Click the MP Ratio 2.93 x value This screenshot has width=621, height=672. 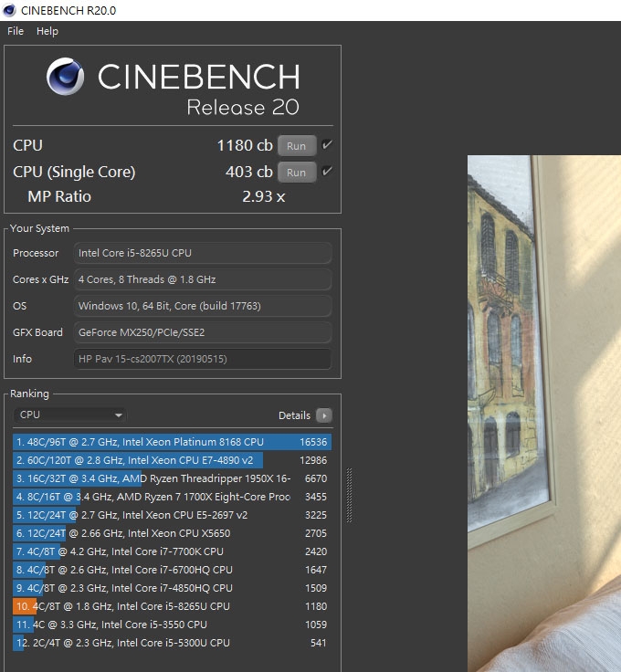click(x=264, y=196)
